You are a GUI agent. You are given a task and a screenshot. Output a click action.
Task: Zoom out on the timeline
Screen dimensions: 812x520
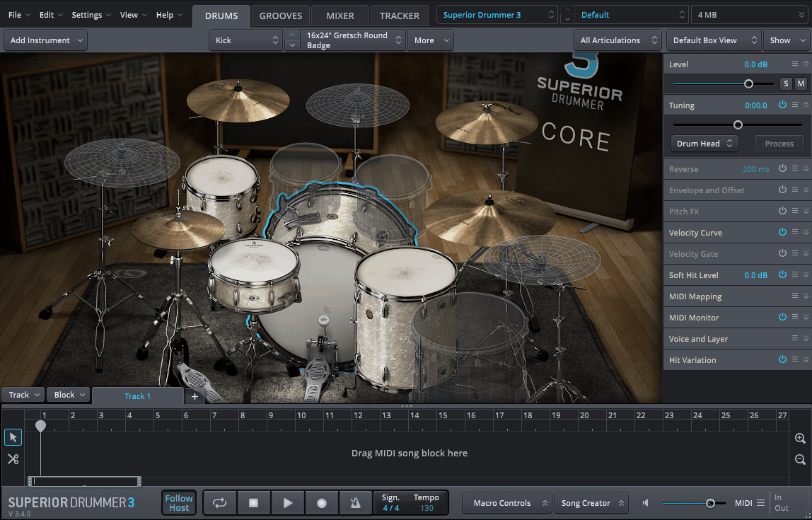[800, 459]
